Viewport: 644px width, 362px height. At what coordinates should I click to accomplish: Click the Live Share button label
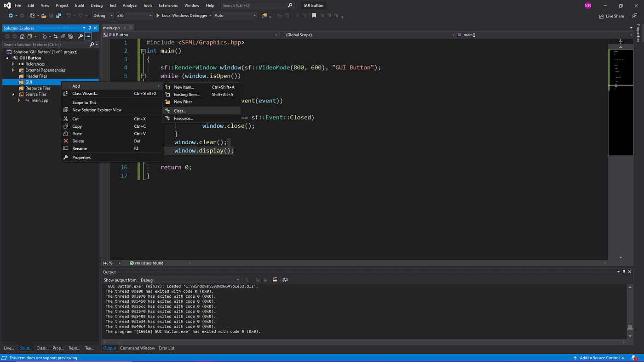coord(615,16)
